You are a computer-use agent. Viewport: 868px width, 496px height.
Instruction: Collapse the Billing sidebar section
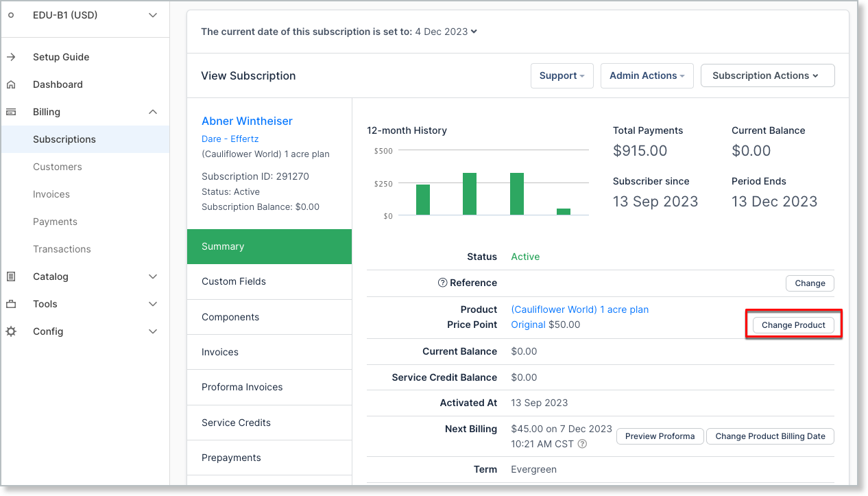(152, 111)
